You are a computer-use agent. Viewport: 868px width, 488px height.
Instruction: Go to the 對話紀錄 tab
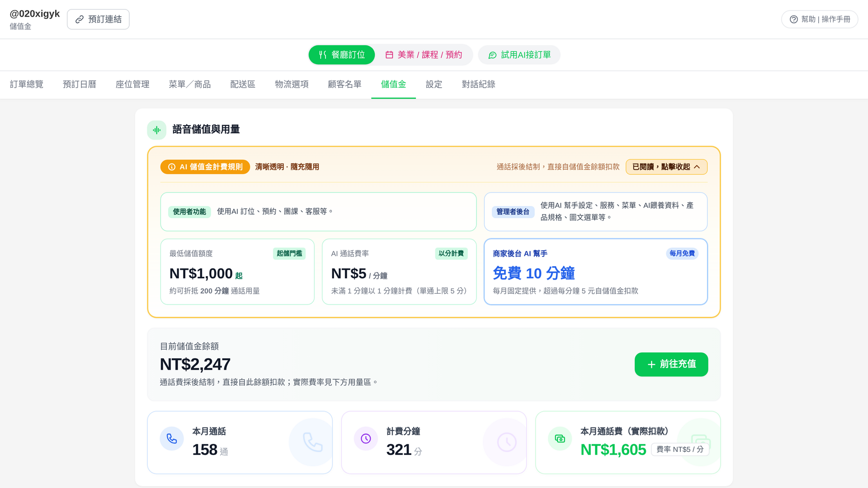click(478, 84)
